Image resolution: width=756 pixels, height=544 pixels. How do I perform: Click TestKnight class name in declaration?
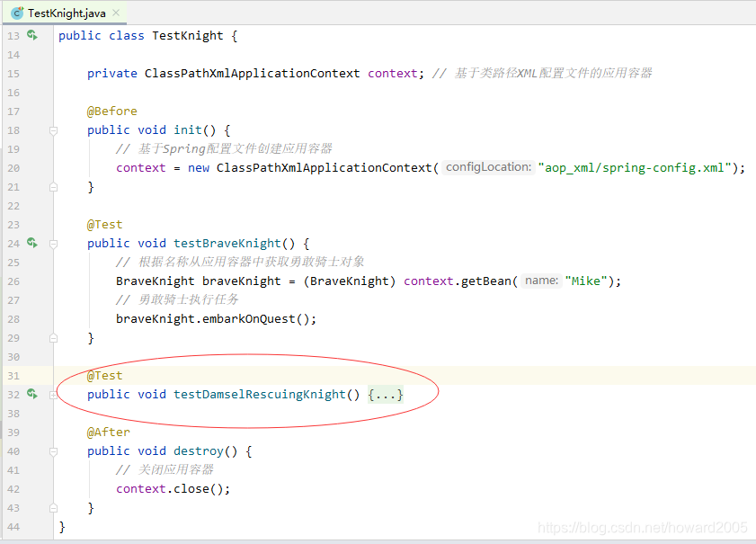[x=188, y=36]
